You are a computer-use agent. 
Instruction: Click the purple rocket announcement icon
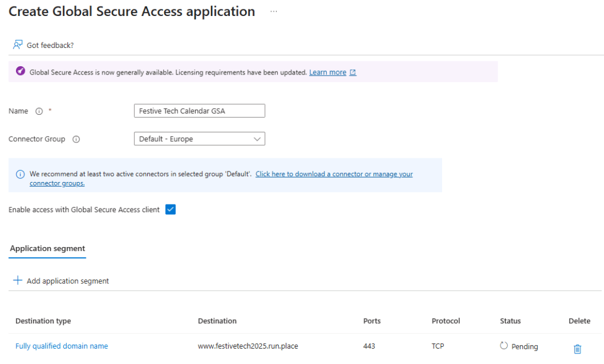[20, 71]
